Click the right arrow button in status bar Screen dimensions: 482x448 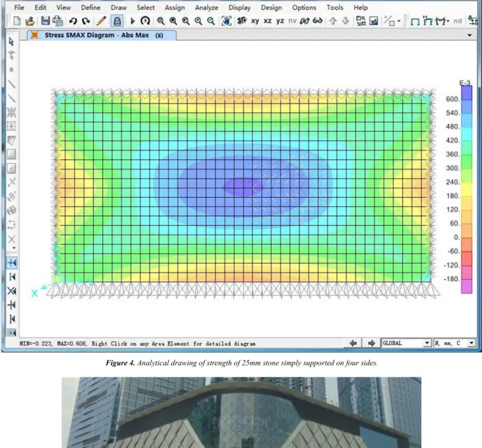click(371, 343)
